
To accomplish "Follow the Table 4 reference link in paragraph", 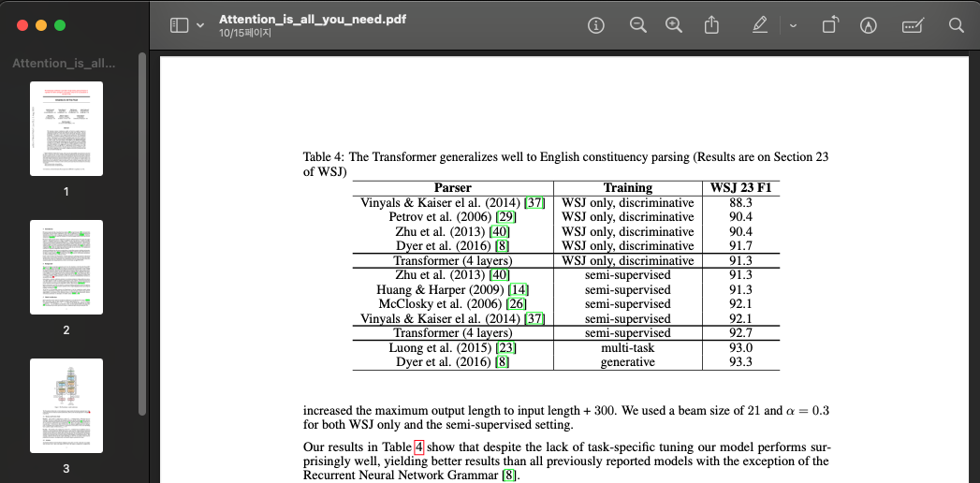I will 418,446.
